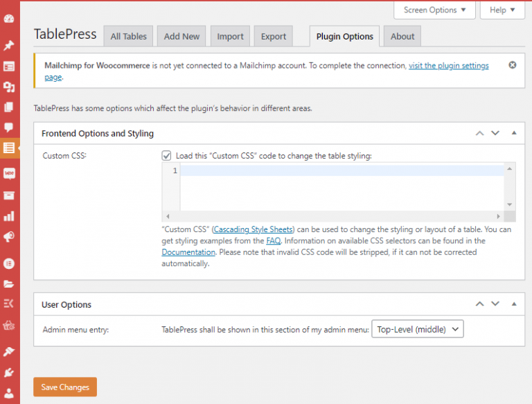
Task: Open Products archive-box icon
Action: coord(9,195)
